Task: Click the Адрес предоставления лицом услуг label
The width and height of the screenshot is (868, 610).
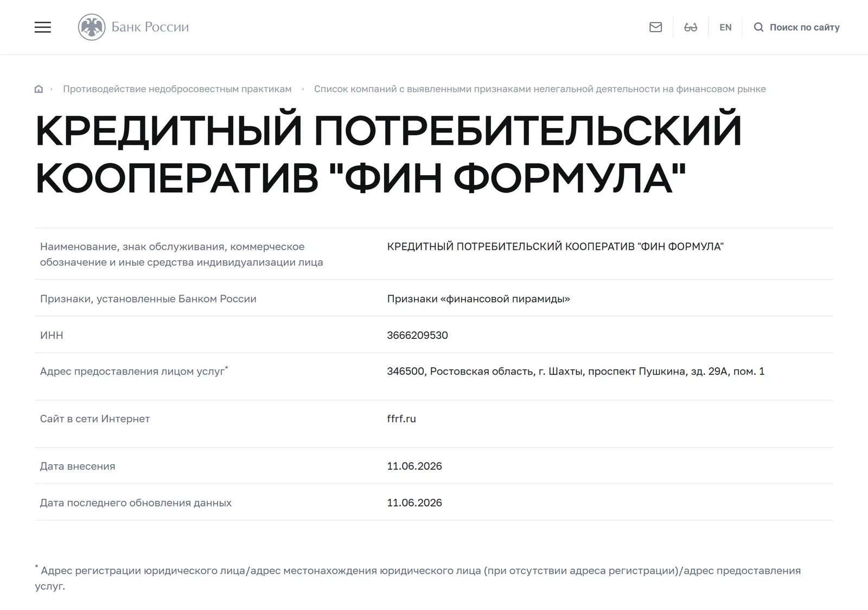Action: tap(134, 371)
